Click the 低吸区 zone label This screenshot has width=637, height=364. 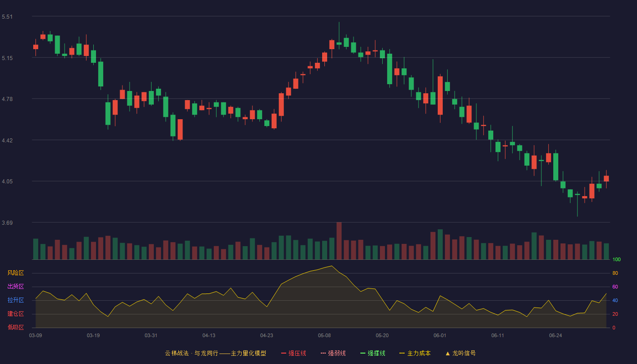[15, 327]
